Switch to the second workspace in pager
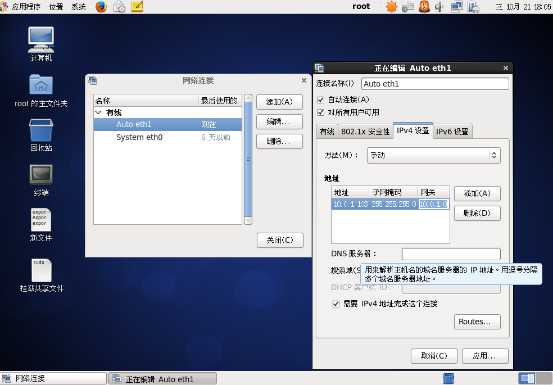This screenshot has width=553, height=385. point(545,378)
